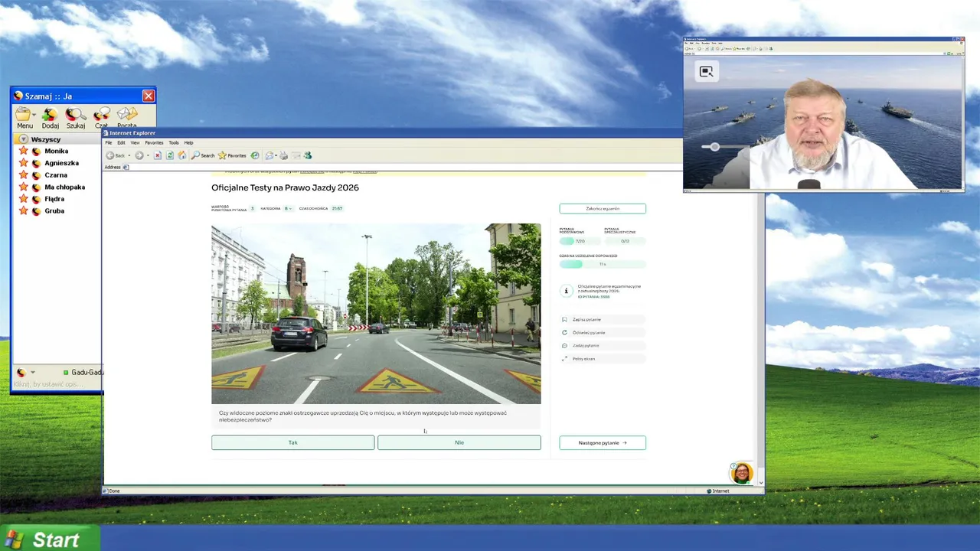
Task: Click the road crossing question image
Action: pyautogui.click(x=376, y=314)
